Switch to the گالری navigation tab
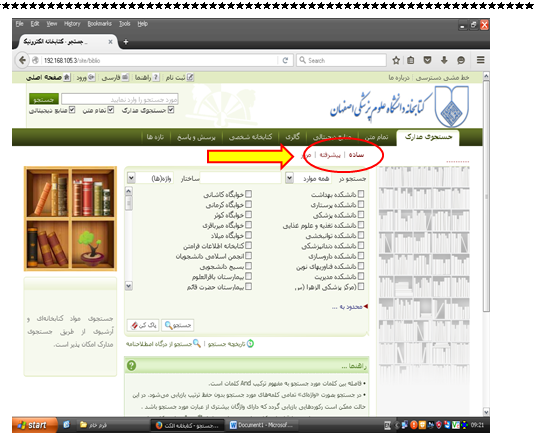The image size is (535, 438). (x=292, y=137)
